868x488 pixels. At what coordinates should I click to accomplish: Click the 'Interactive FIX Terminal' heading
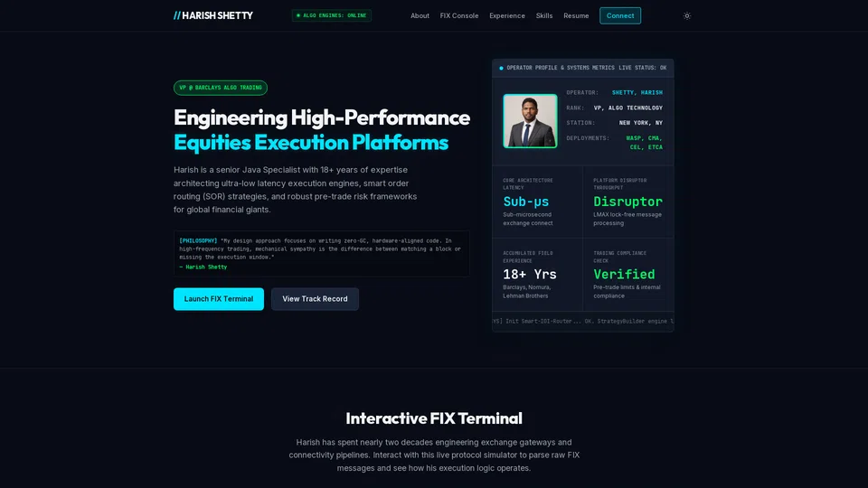(x=433, y=418)
